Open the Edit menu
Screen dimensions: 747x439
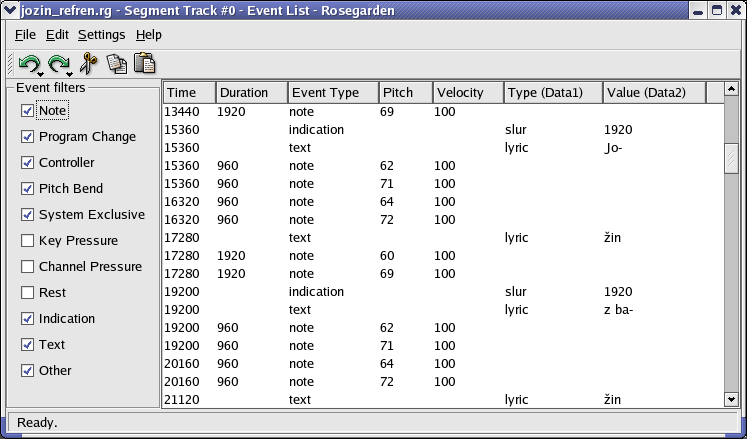pos(57,35)
